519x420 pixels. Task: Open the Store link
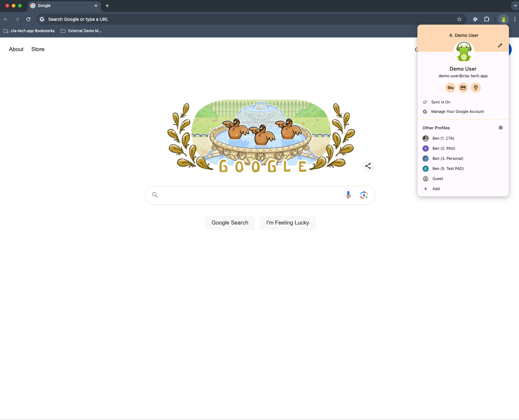38,49
